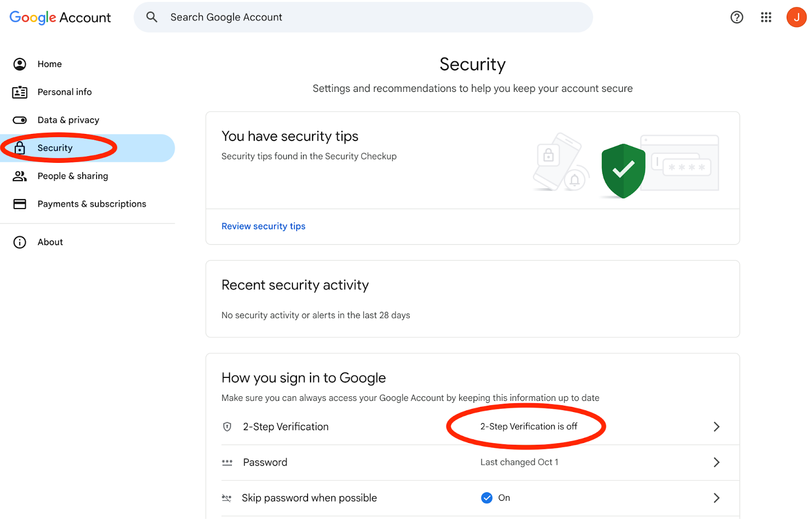Switch to the Security menu item
This screenshot has width=812, height=519.
pos(54,148)
